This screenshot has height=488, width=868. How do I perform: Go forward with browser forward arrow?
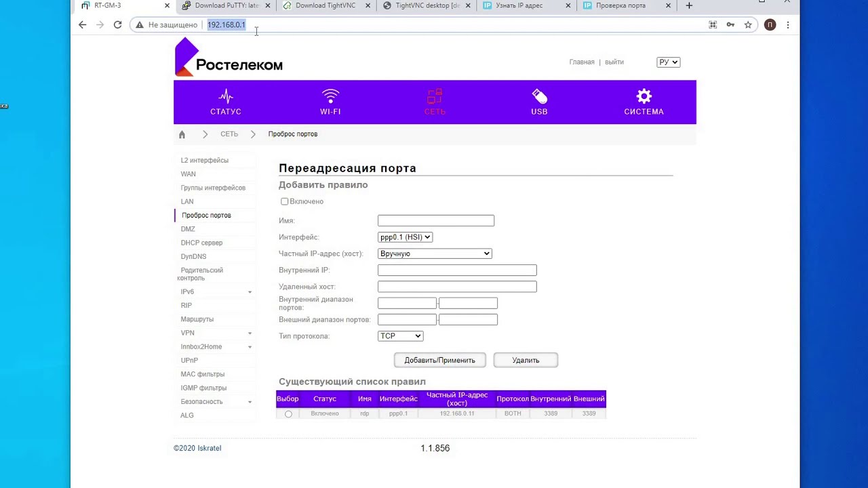click(100, 24)
